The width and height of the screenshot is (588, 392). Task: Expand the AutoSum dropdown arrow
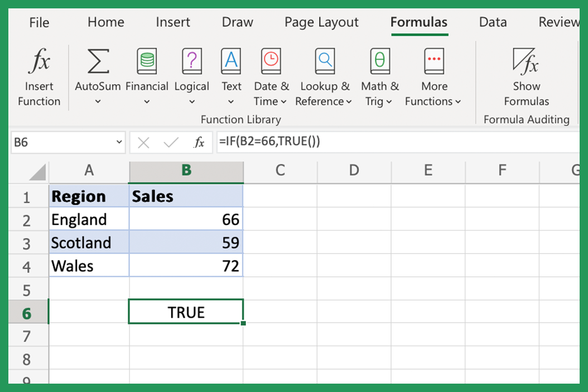coord(98,102)
